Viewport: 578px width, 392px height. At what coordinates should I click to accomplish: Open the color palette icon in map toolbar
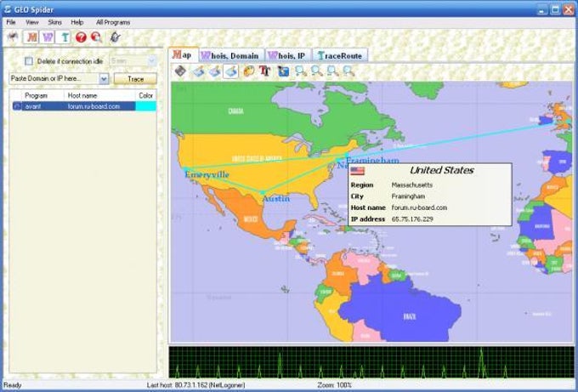click(249, 71)
